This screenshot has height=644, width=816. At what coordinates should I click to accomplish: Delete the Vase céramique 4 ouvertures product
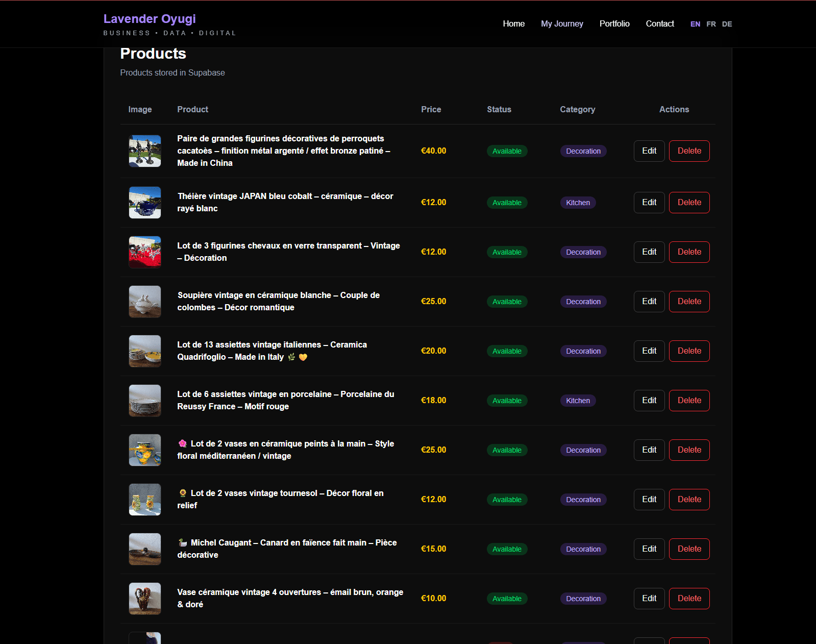[x=689, y=599]
